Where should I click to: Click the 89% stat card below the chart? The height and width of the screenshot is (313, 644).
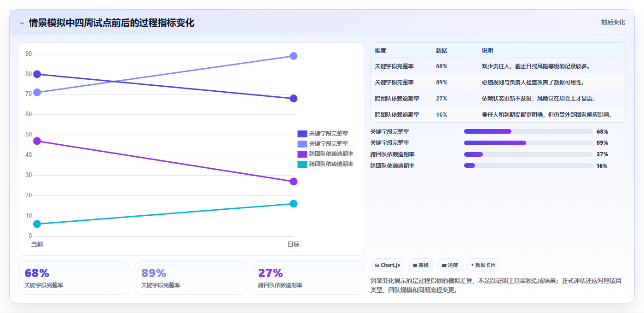coord(191,278)
